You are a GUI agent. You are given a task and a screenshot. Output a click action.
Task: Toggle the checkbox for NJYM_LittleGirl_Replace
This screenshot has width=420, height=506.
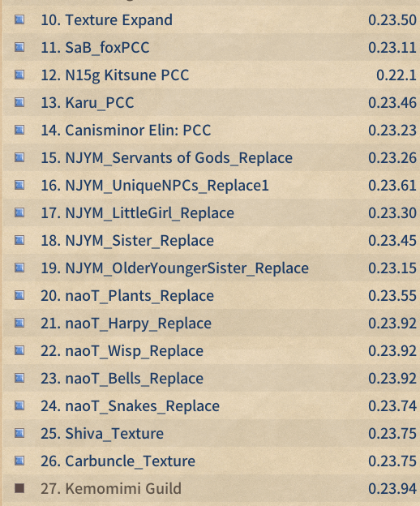(x=19, y=213)
